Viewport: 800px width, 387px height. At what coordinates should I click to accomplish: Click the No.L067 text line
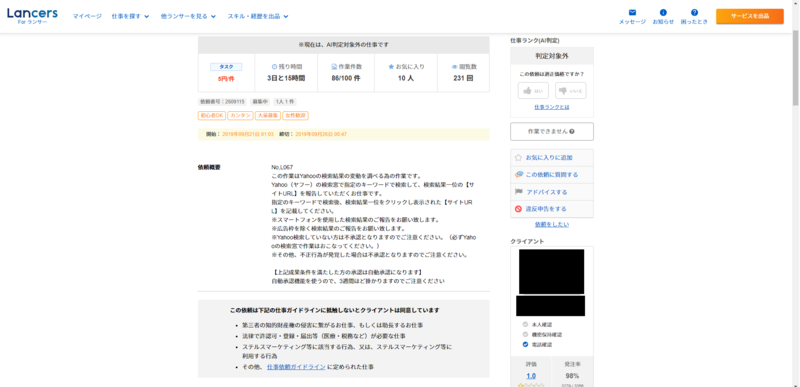283,167
